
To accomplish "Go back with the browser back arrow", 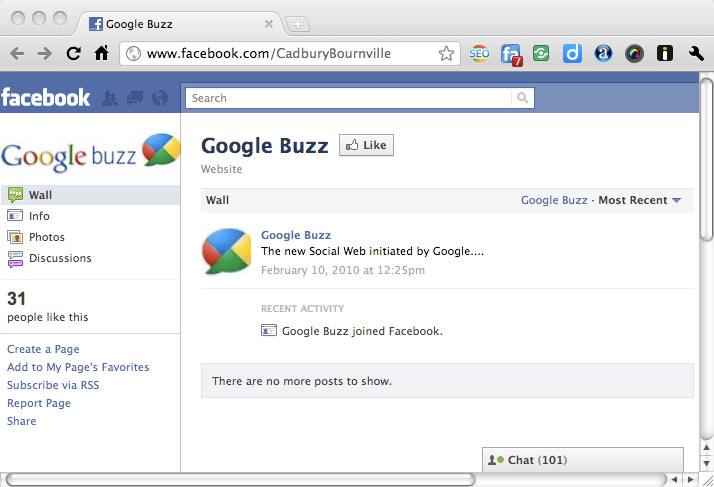I will [17, 54].
